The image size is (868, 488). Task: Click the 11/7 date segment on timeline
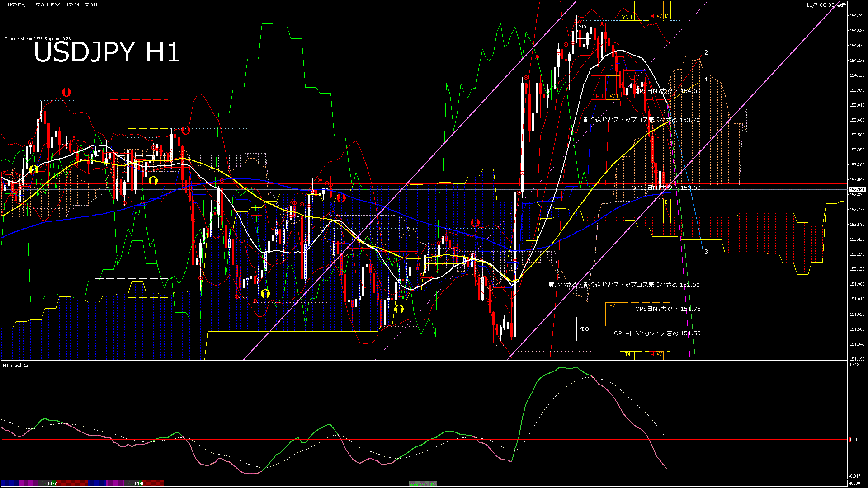click(x=52, y=483)
